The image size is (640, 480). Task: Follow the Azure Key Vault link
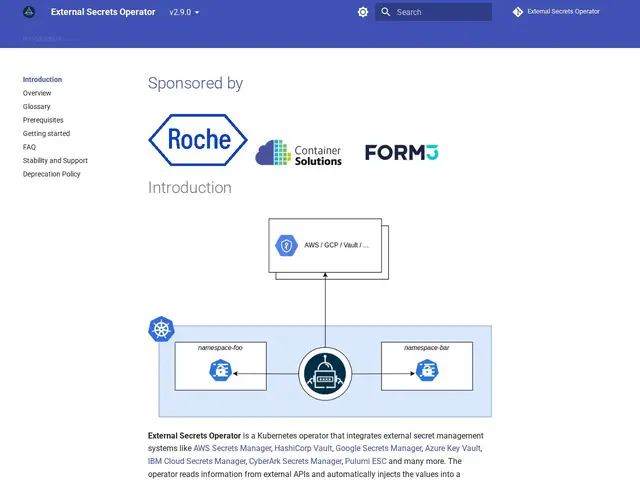tap(453, 448)
